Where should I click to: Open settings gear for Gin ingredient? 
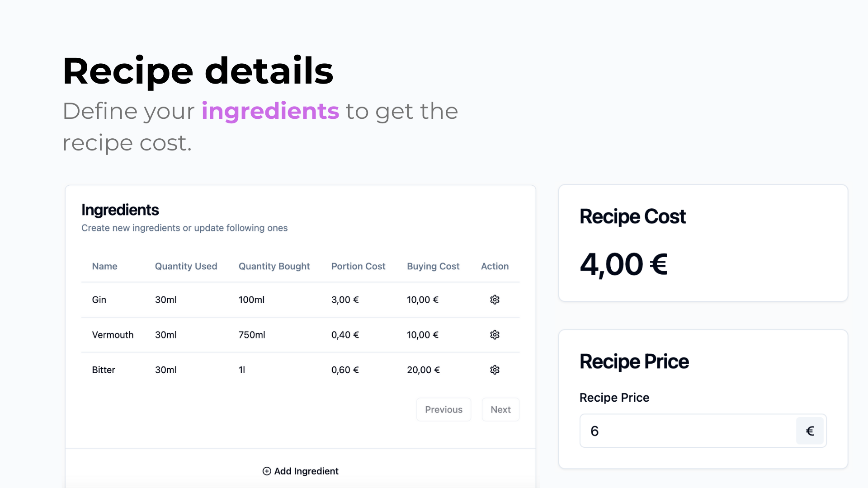click(495, 300)
